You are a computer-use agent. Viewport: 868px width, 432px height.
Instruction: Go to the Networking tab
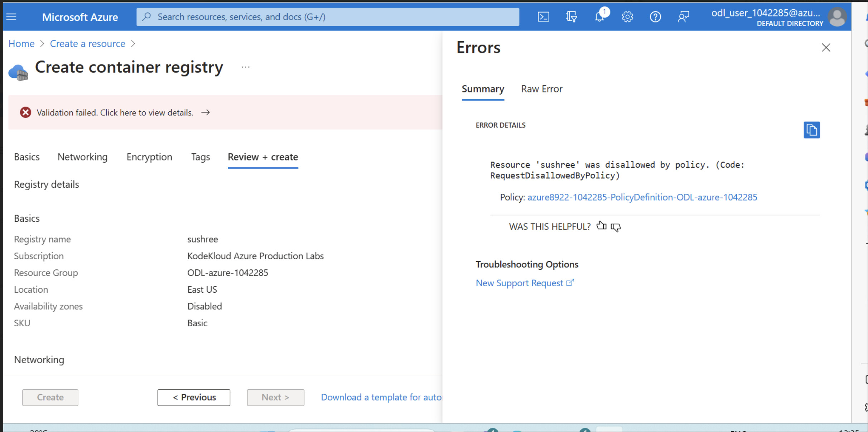click(82, 157)
